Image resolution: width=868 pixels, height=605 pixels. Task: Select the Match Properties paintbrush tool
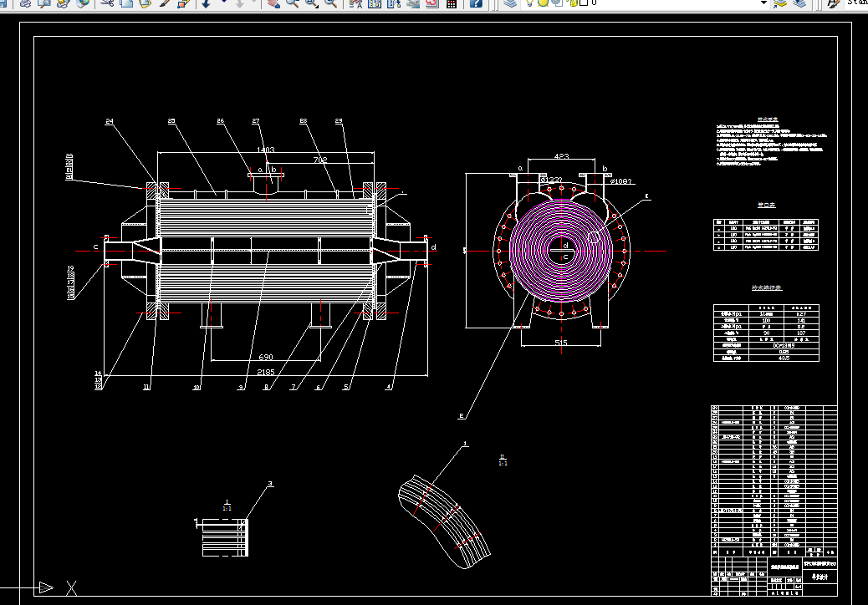(165, 3)
